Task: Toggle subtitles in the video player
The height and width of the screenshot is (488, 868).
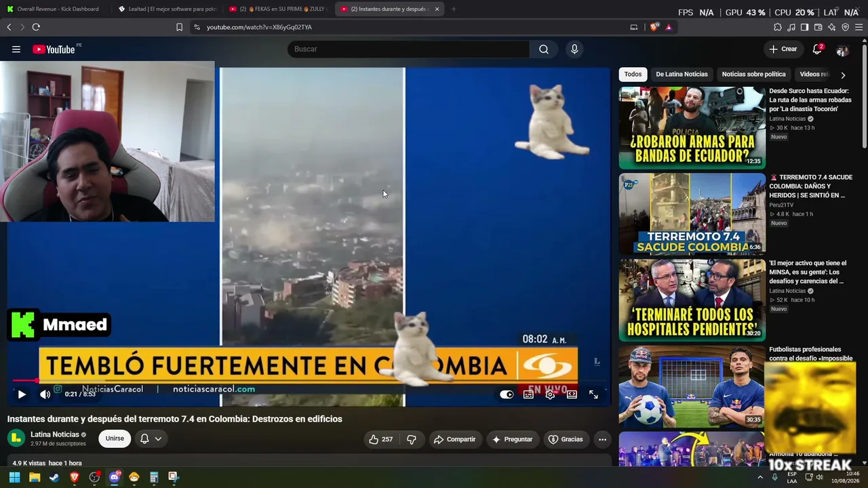Action: click(x=528, y=394)
